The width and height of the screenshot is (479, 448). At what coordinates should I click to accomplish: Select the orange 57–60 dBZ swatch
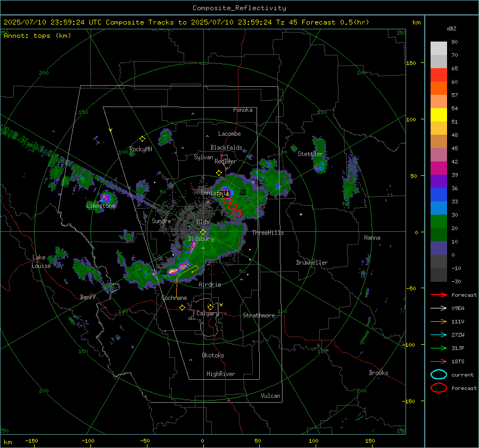coord(439,88)
